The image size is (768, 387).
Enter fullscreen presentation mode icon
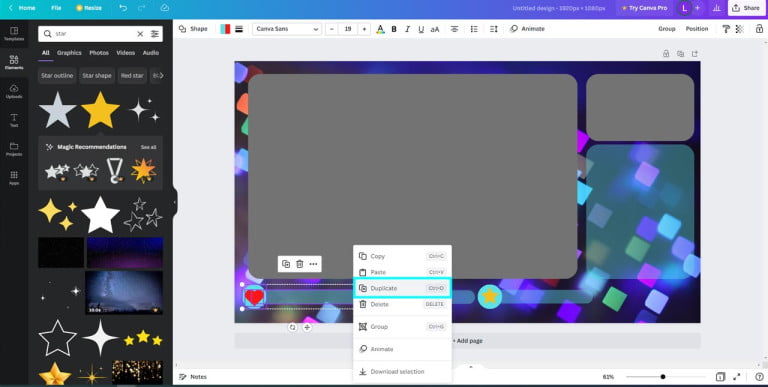click(x=737, y=377)
